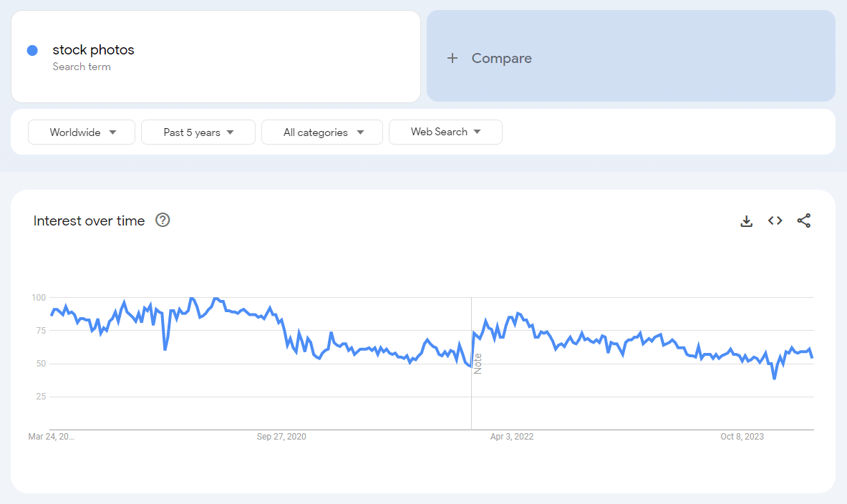Click the Apr 3, 2022 date label
This screenshot has height=504, width=847.
point(511,437)
